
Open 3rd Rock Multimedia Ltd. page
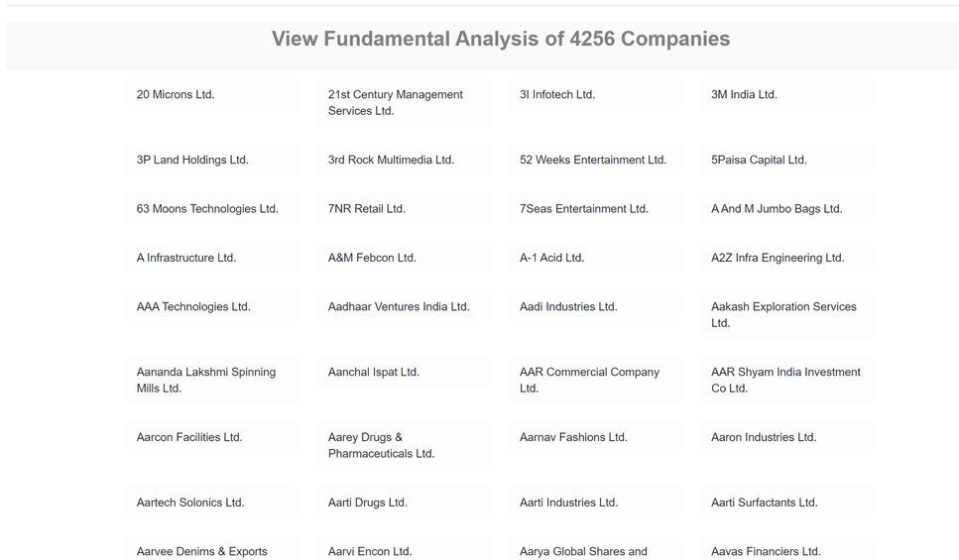click(391, 161)
